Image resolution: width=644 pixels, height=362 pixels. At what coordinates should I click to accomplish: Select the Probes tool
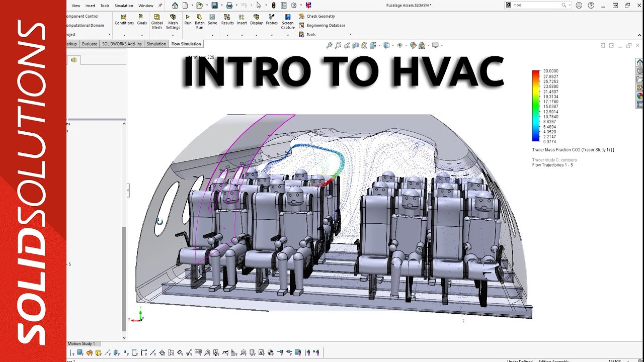pyautogui.click(x=272, y=20)
